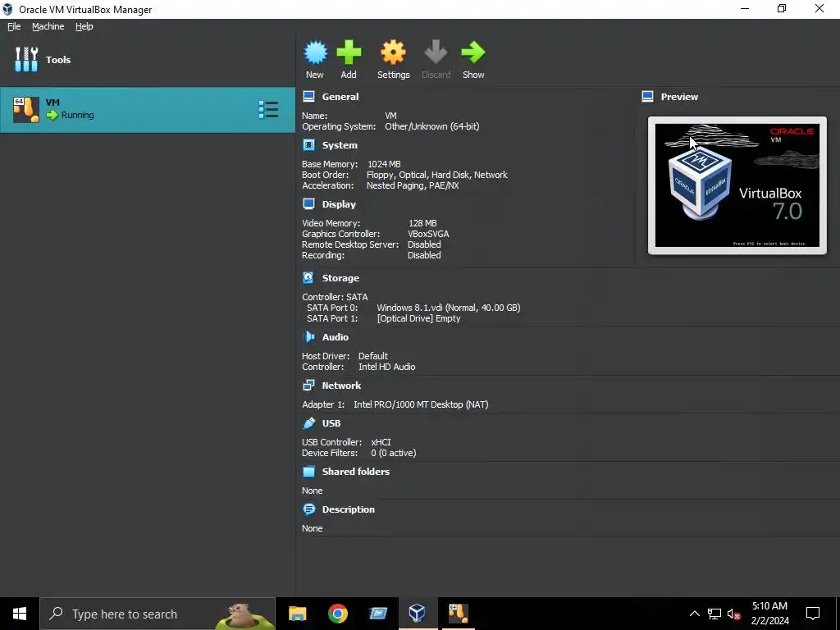Click the Preview section monitor icon
Viewport: 840px width, 630px height.
point(648,97)
